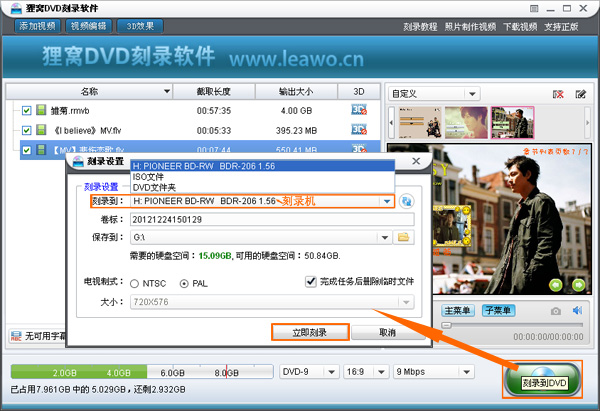Click the green previous arrow on preview

556,285
